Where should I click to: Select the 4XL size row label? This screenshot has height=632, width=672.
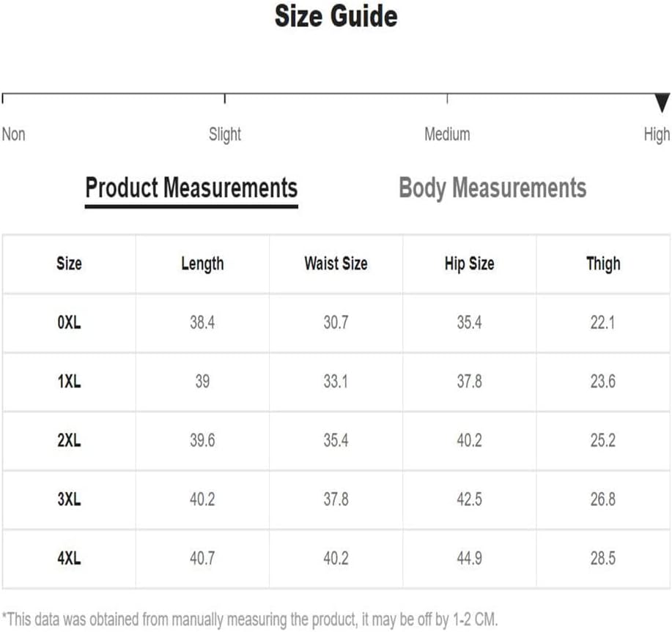tap(69, 558)
